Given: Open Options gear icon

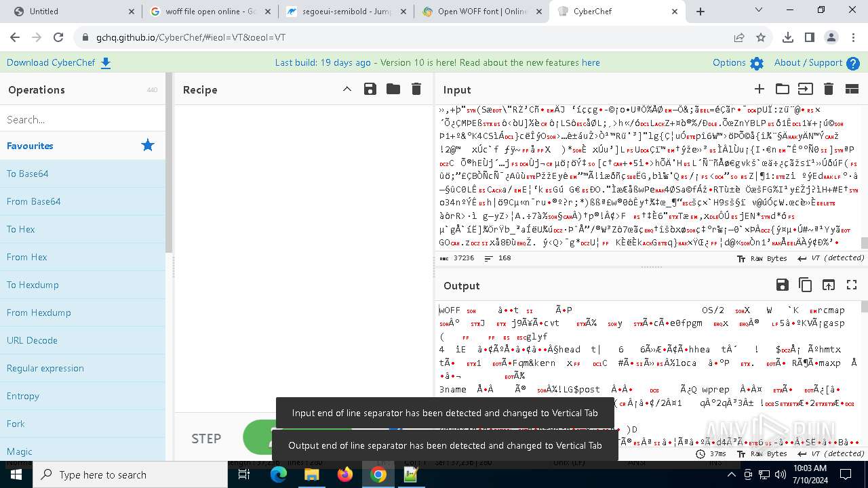Looking at the screenshot, I should point(757,63).
